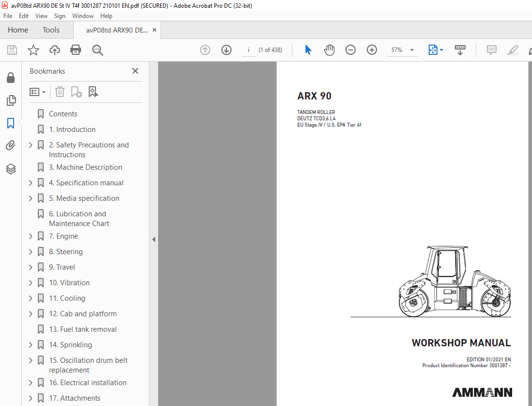This screenshot has width=532, height=406.
Task: Switch to the Tools tab
Action: (x=51, y=30)
